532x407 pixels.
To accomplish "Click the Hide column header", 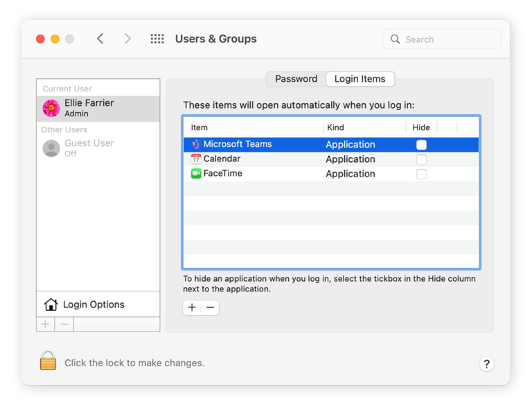I will click(x=421, y=127).
